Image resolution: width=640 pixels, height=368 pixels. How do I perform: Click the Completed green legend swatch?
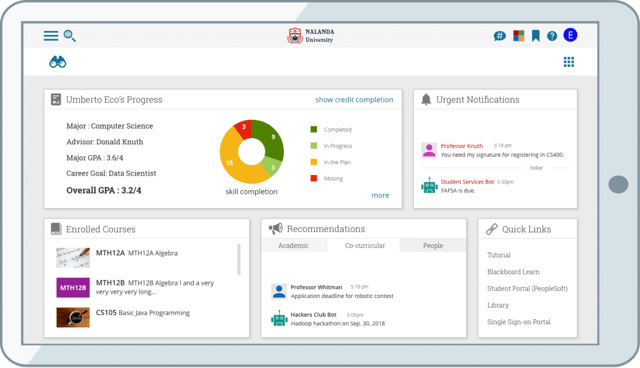tap(313, 129)
